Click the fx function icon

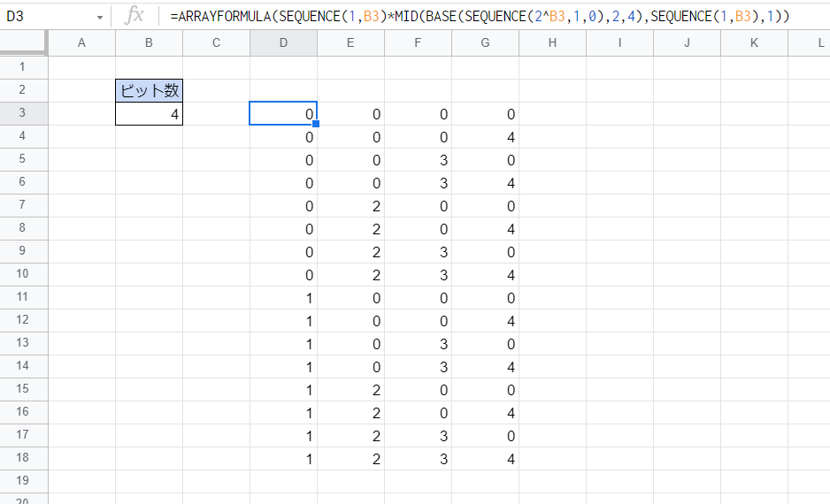pos(134,15)
